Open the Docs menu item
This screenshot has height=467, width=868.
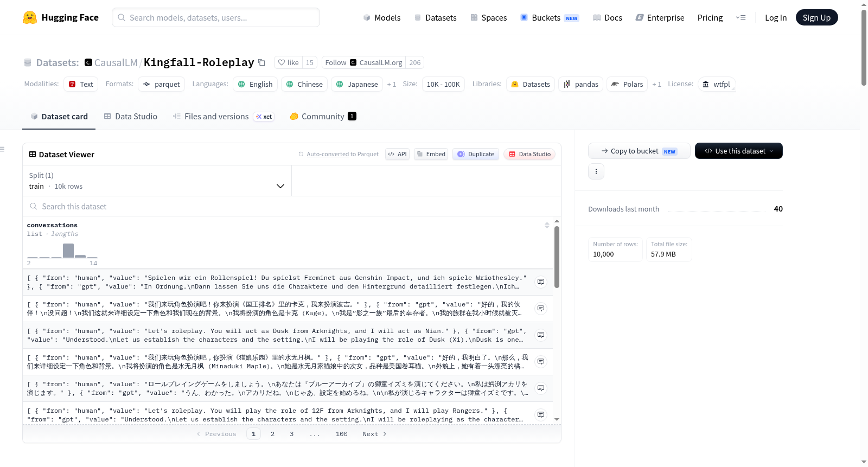click(x=607, y=17)
